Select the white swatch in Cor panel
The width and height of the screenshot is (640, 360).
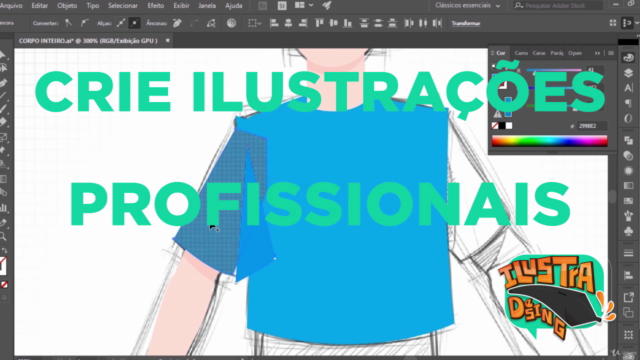click(x=509, y=126)
